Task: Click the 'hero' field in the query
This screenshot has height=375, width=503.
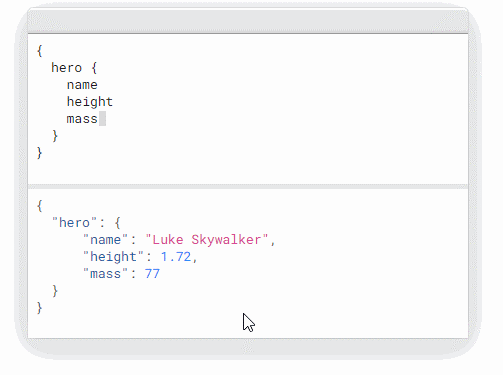Action: click(66, 68)
